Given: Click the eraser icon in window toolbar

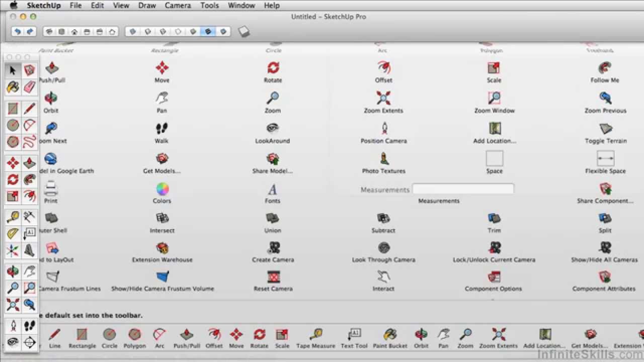Looking at the screenshot, I should pos(244,32).
